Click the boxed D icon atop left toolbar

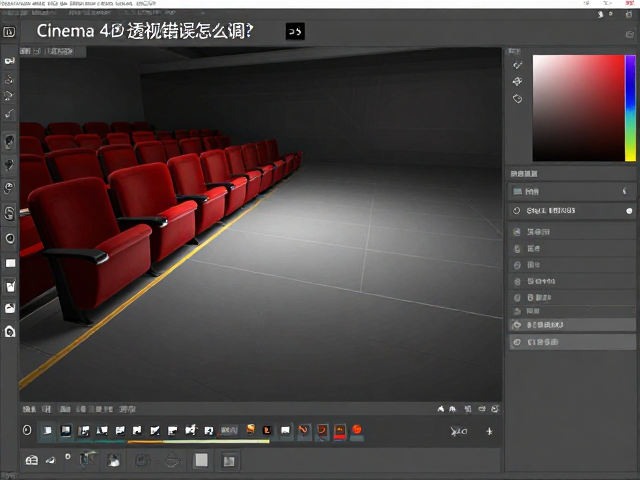click(9, 32)
